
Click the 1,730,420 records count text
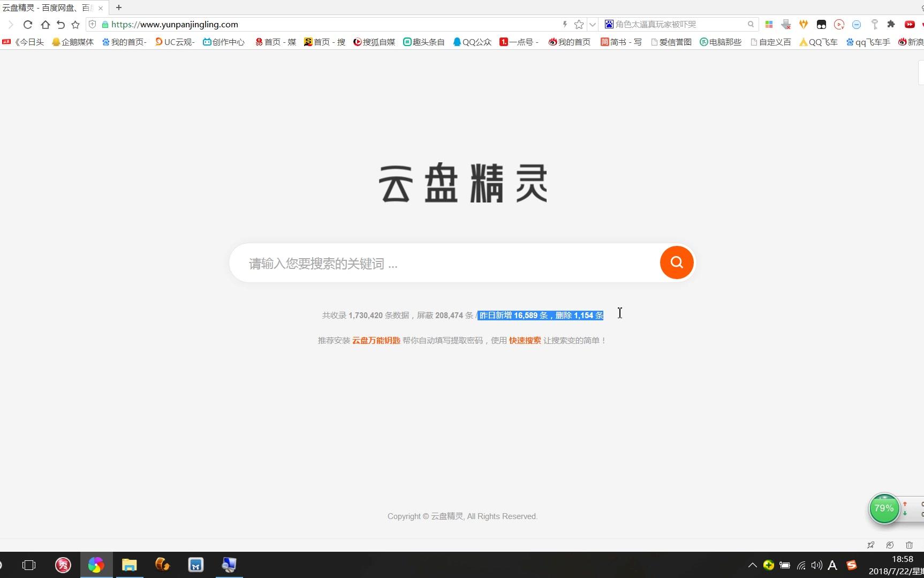pos(366,316)
